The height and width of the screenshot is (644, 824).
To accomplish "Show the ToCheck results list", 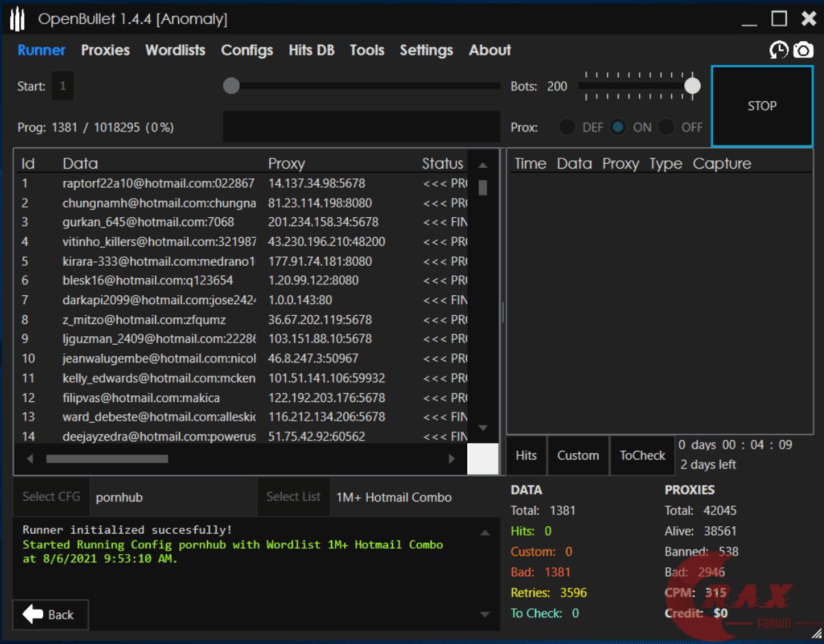I will click(x=642, y=456).
